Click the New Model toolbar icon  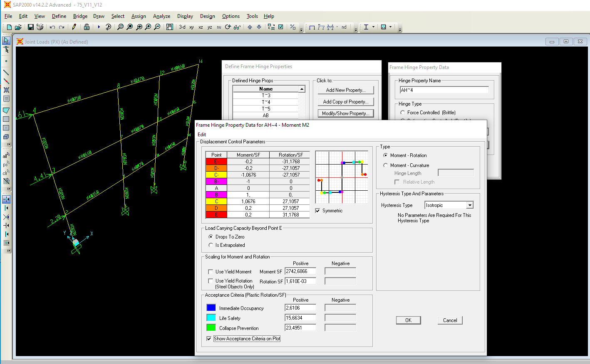(x=9, y=27)
